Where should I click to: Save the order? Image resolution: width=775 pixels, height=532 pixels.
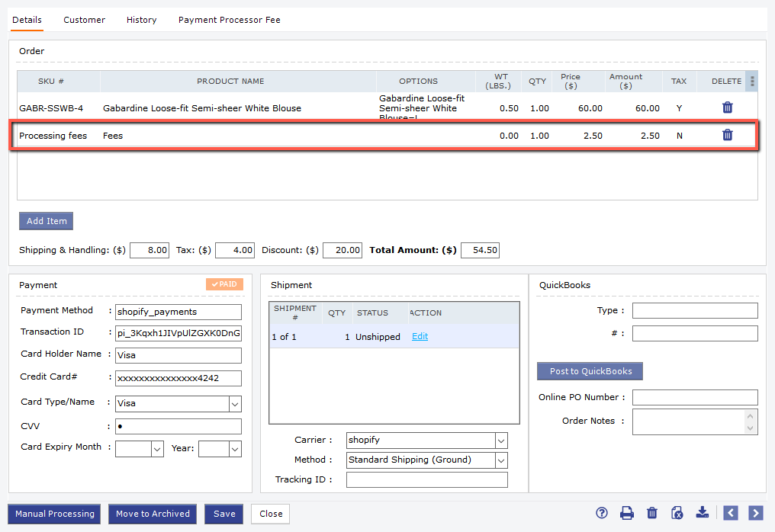click(224, 514)
